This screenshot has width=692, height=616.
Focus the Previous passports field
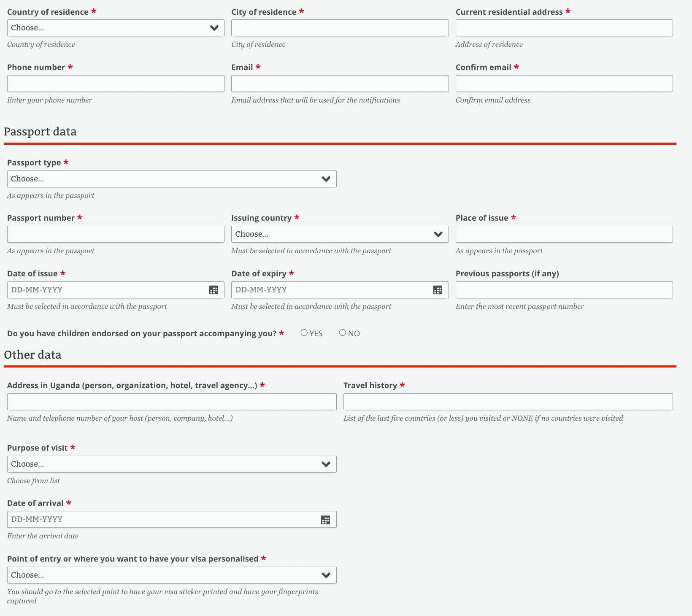click(564, 290)
